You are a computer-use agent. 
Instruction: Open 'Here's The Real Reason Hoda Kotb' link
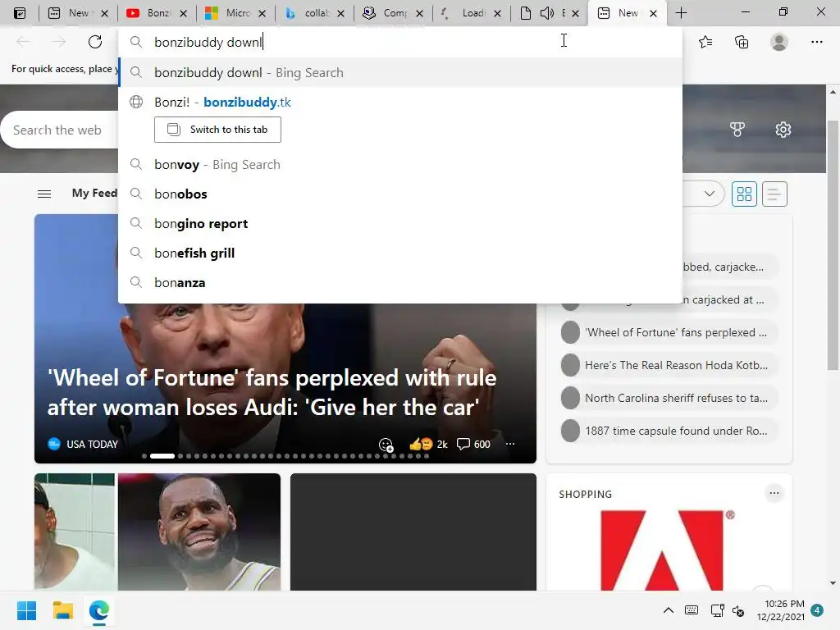[x=669, y=365]
